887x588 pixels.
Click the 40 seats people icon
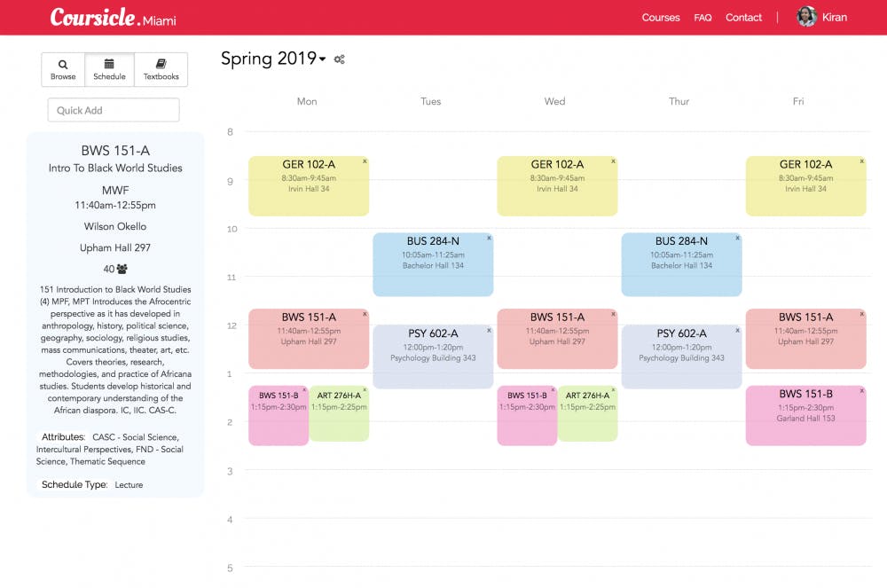[122, 269]
